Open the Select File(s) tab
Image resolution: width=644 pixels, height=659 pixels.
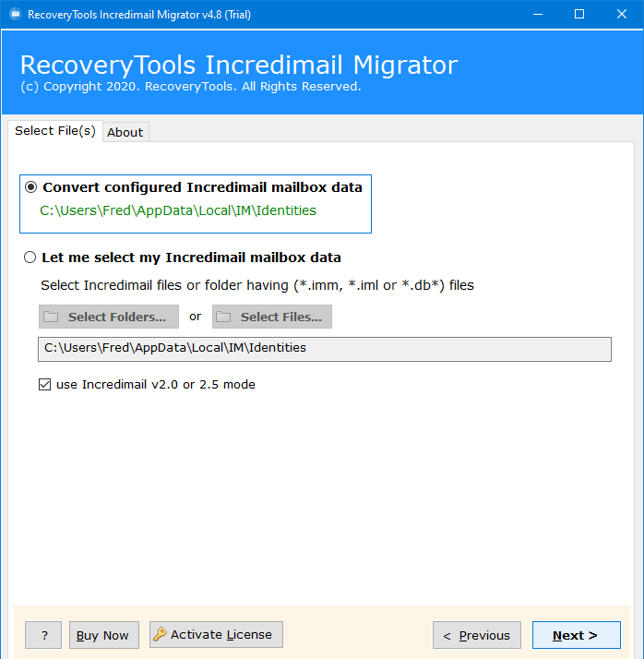55,131
